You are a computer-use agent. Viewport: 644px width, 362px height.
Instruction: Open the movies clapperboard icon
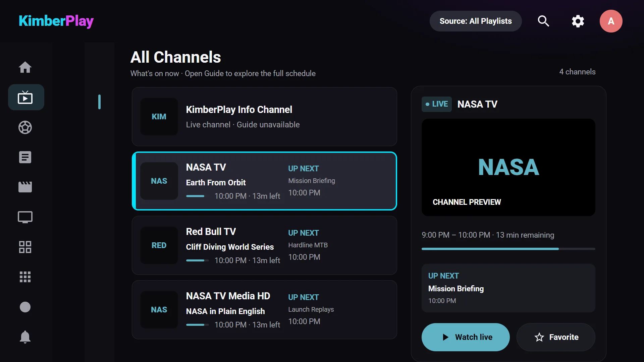pyautogui.click(x=25, y=187)
